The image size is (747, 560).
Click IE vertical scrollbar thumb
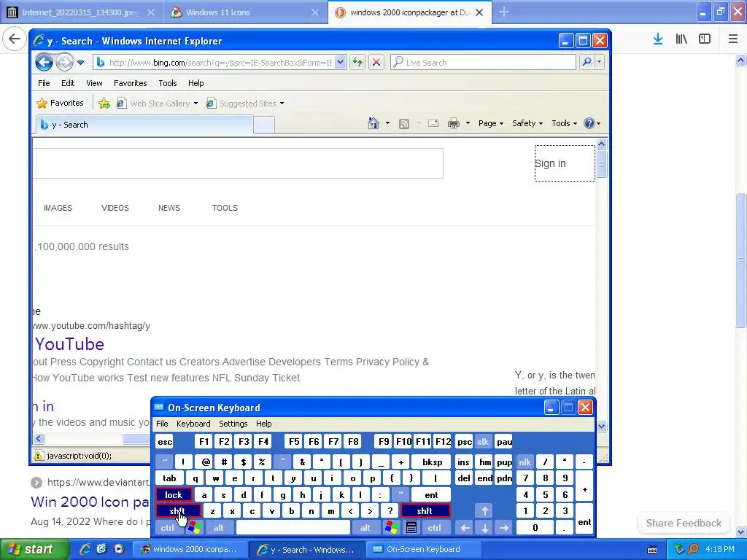[601, 164]
